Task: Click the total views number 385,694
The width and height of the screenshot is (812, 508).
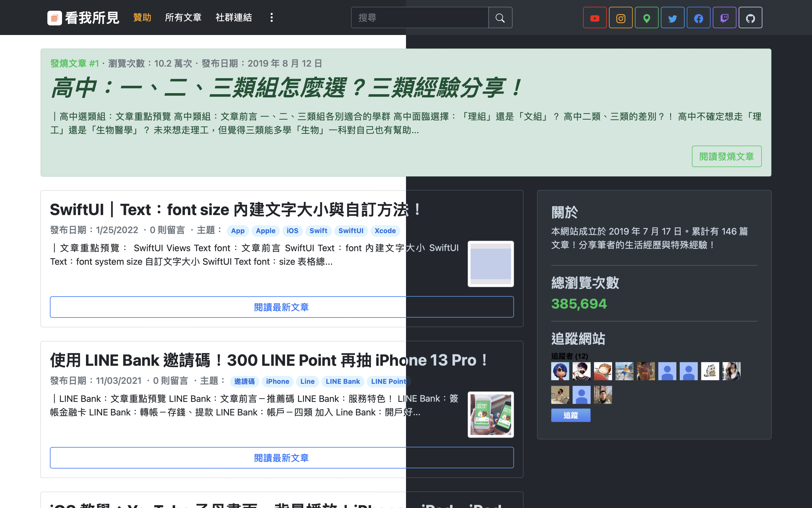Action: tap(579, 304)
